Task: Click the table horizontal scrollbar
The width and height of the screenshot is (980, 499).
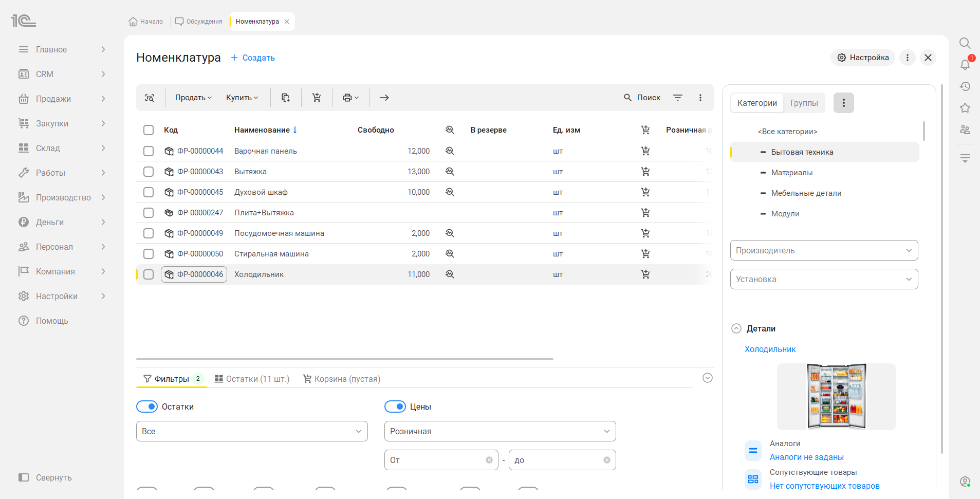Action: click(x=345, y=359)
